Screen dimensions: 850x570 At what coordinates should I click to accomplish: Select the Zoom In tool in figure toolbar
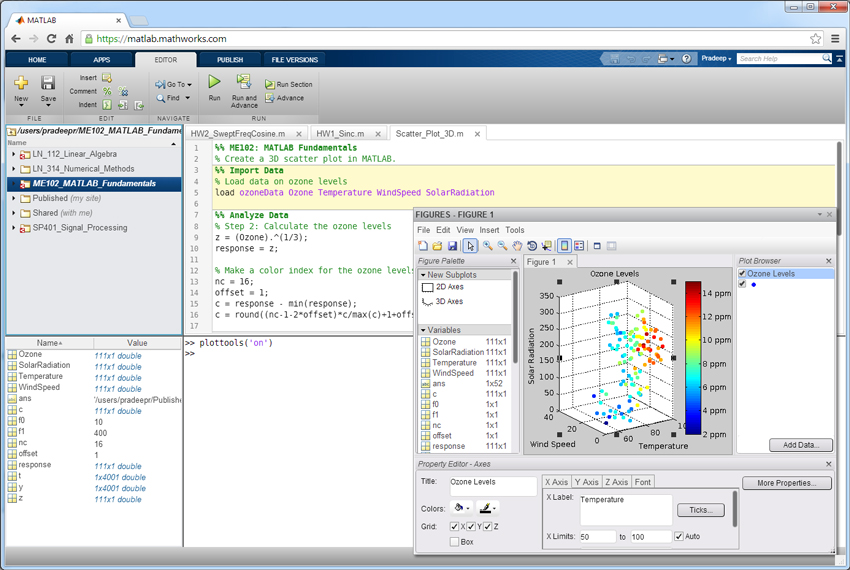pyautogui.click(x=487, y=246)
